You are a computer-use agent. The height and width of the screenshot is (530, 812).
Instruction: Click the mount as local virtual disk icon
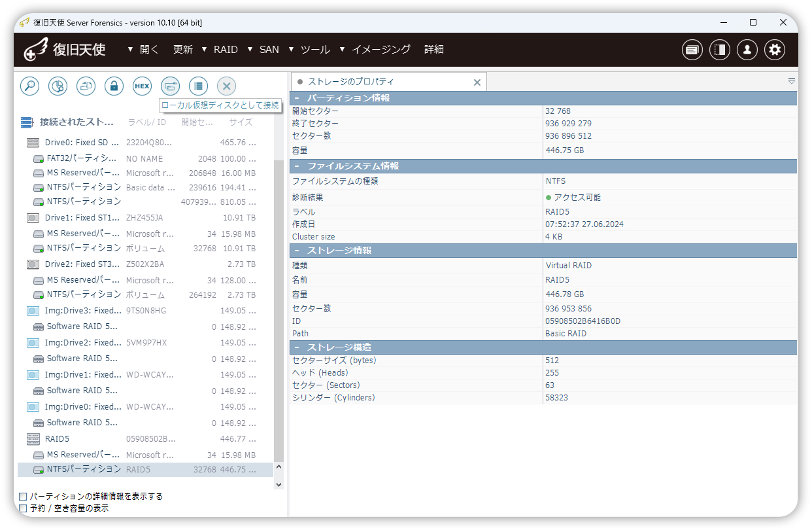[170, 86]
